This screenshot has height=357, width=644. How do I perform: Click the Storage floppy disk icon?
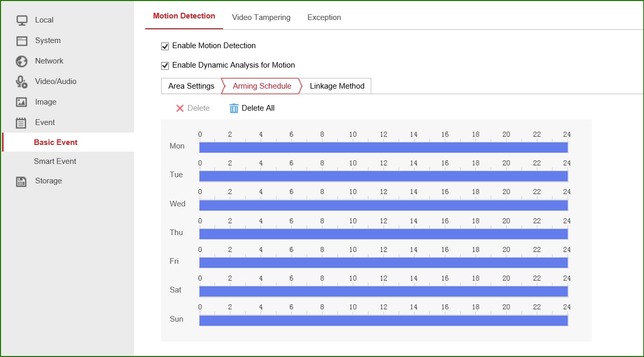(x=21, y=181)
